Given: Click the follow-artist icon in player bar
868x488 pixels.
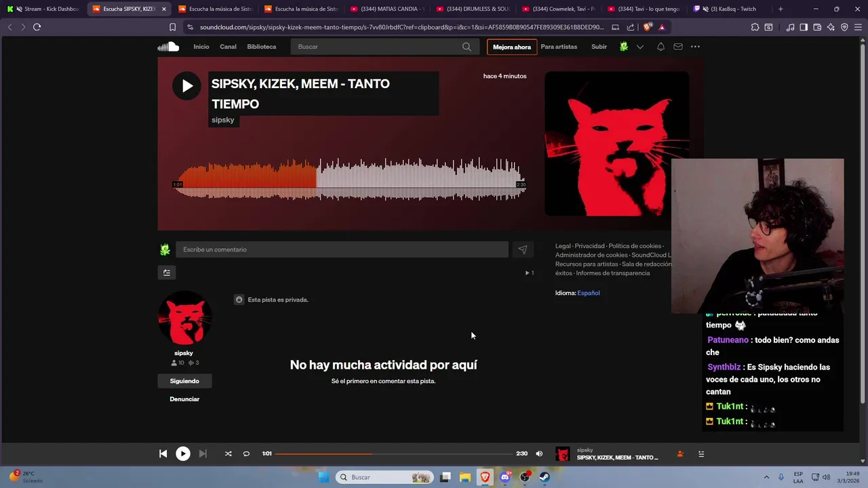Looking at the screenshot, I should 680,454.
